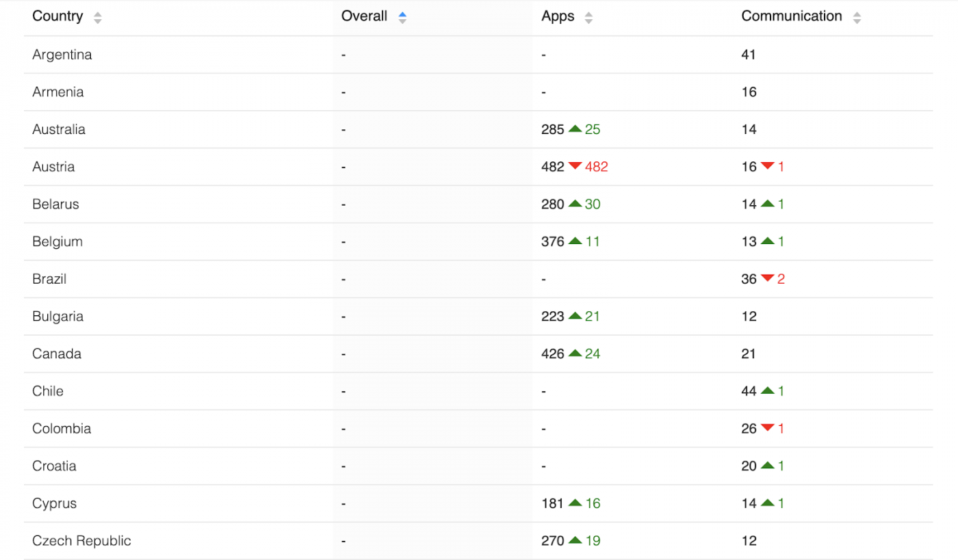The image size is (958, 560).
Task: Sort table by Communication header label
Action: (x=792, y=16)
